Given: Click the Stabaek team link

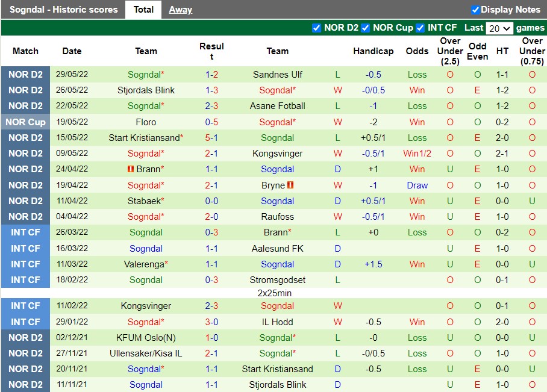Looking at the screenshot, I should [x=145, y=201].
